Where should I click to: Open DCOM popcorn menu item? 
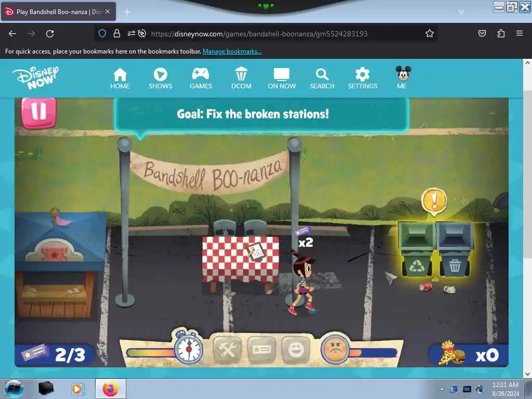tap(241, 78)
